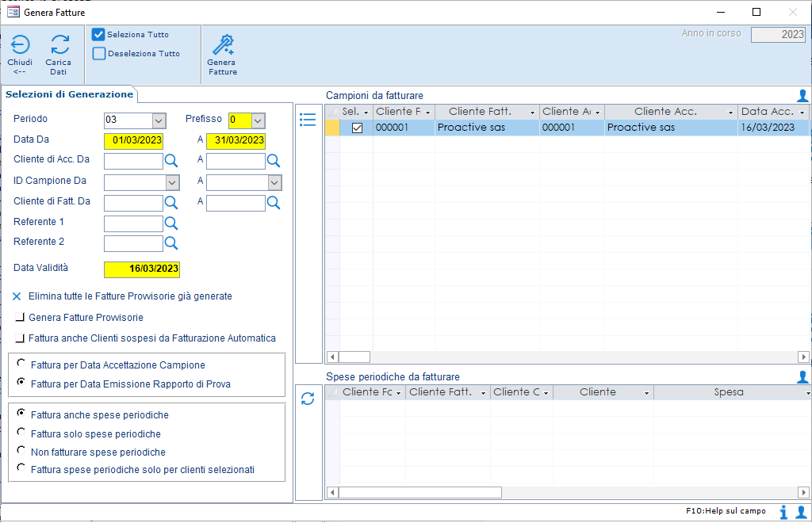Click the Carica Dati refresh icon

(60, 44)
